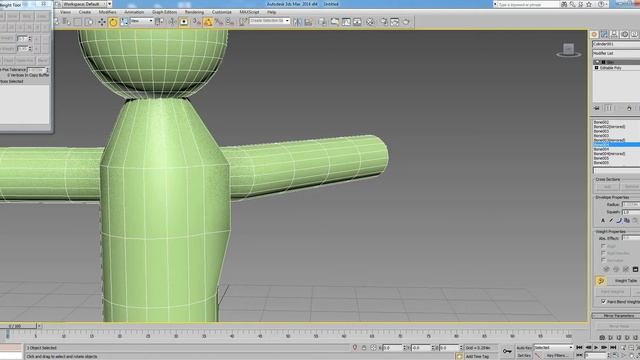Screen dimensions: 640x360
Task: Click the Render Production teapot icon
Action: 406,22
